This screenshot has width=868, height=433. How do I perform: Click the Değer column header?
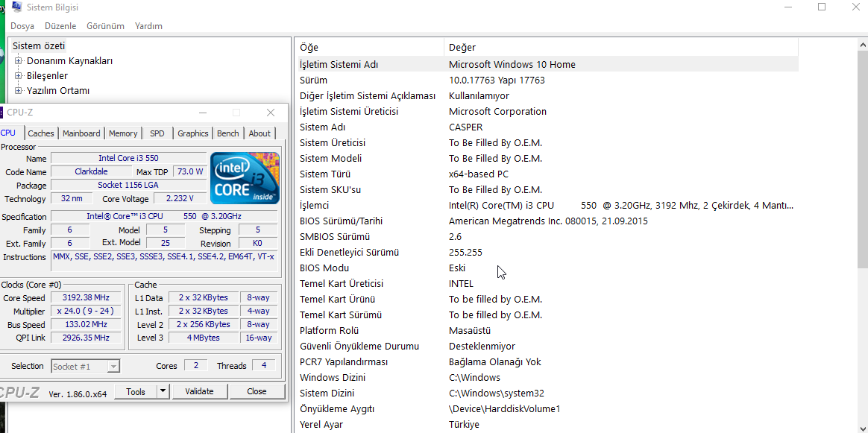621,48
